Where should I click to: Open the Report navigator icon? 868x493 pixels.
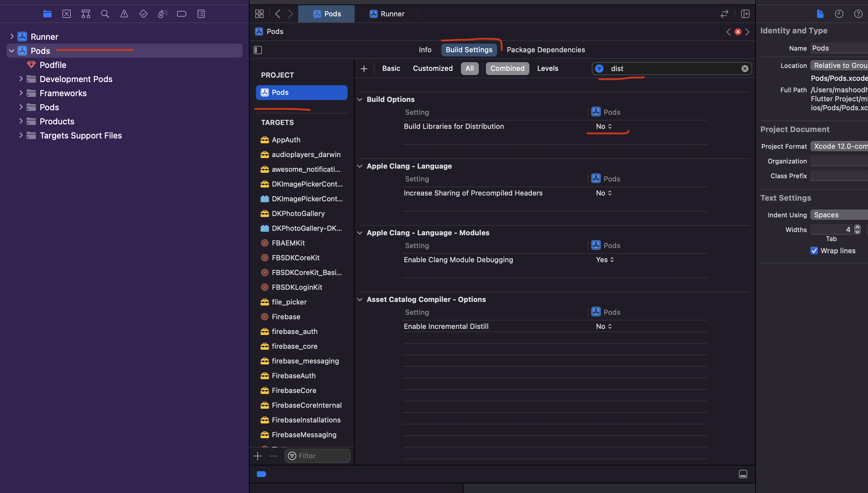(201, 14)
